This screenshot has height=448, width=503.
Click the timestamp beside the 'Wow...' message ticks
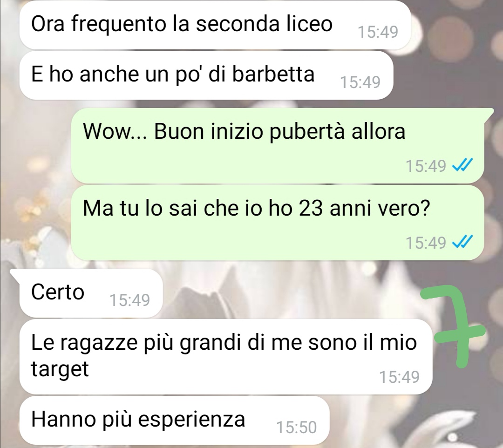pyautogui.click(x=426, y=166)
